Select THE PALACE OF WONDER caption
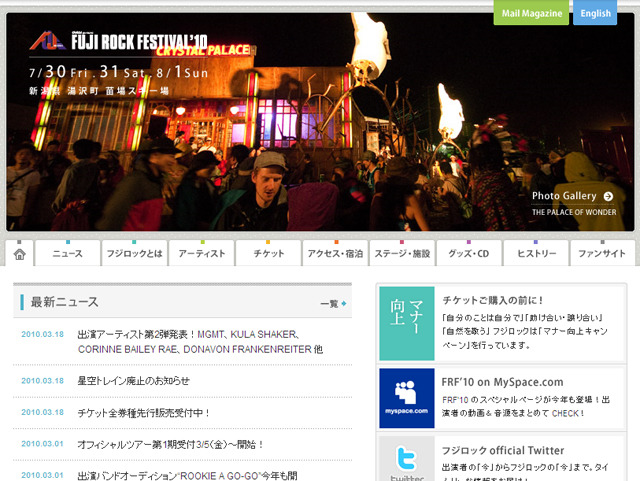 [x=574, y=212]
